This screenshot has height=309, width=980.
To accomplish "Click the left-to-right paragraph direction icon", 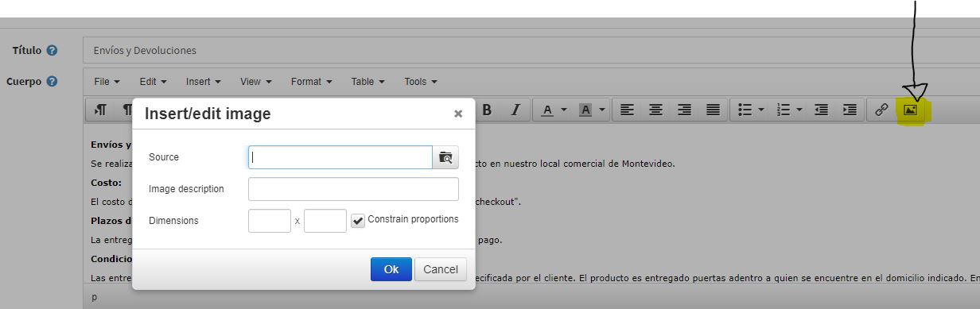I will click(x=100, y=110).
